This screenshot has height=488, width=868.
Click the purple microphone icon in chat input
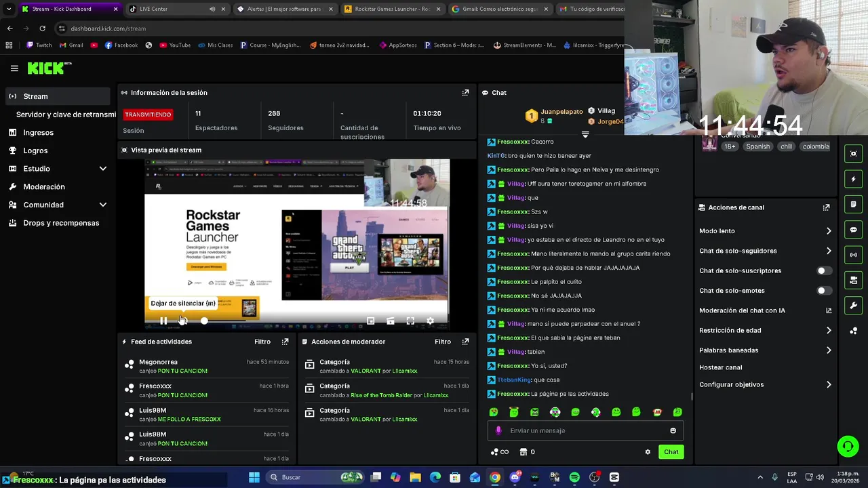coord(498,430)
